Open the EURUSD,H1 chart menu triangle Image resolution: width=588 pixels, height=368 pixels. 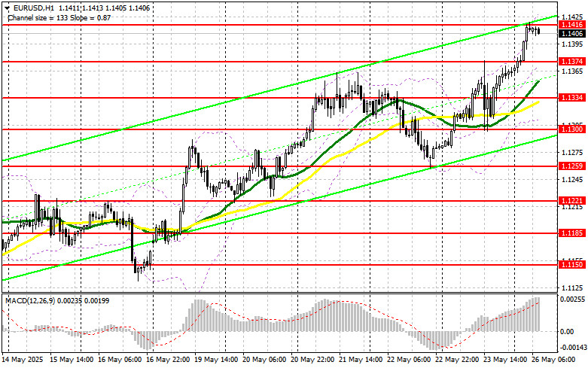[8, 8]
